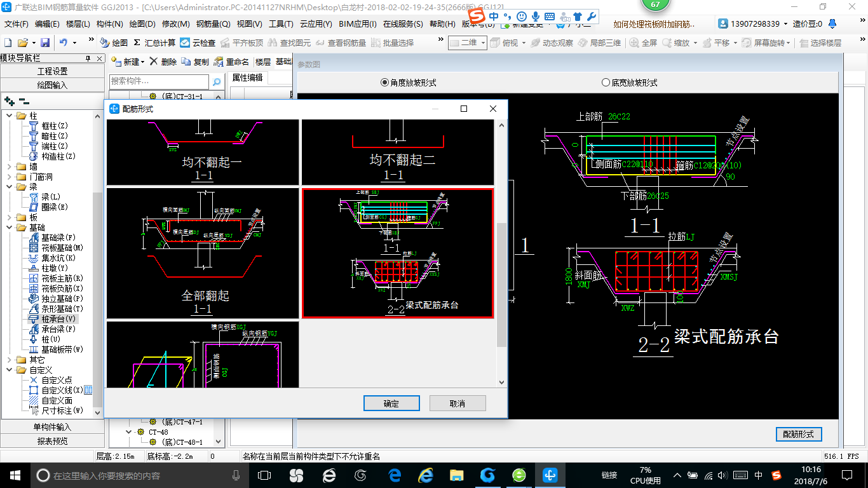Open the File Explorer taskbar icon
The image size is (868, 488).
coord(456,475)
